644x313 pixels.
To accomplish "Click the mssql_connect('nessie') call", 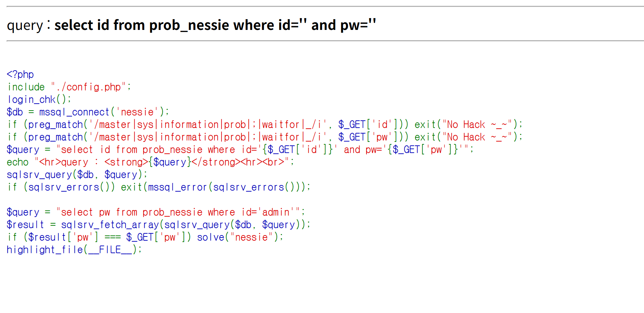I will 104,112.
